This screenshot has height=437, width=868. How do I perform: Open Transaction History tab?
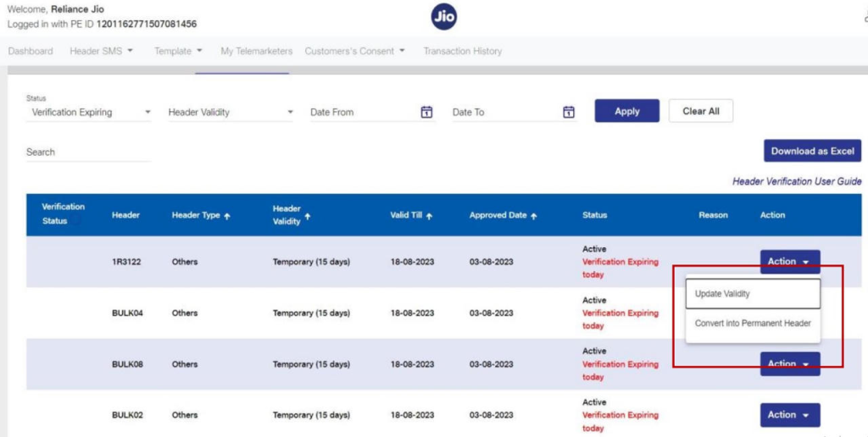pyautogui.click(x=463, y=51)
